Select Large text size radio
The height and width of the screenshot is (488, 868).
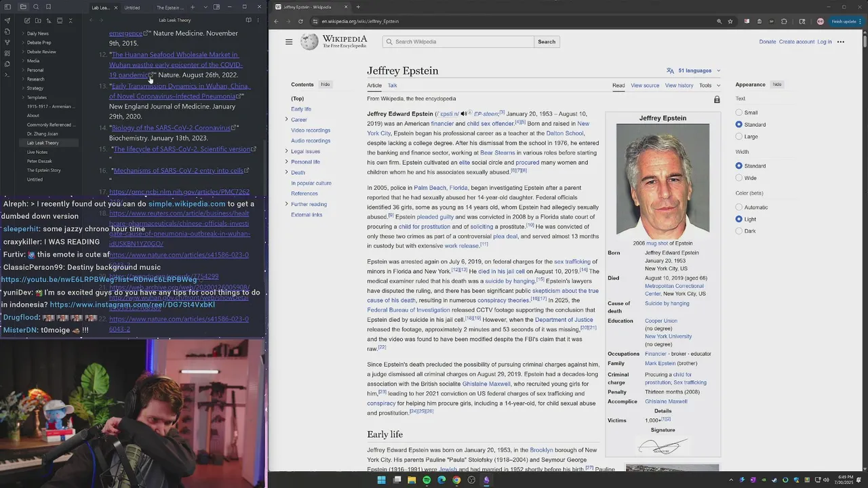click(739, 137)
